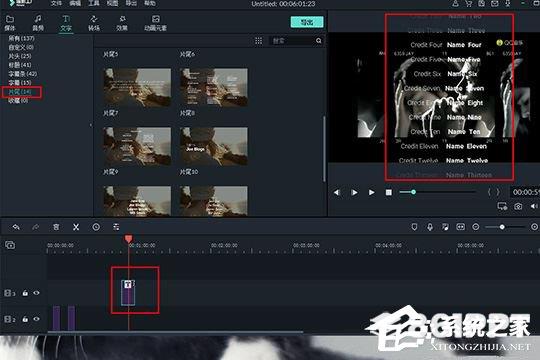The height and width of the screenshot is (360, 540).
Task: Select the 字幕 (13) category
Action: coord(20,83)
